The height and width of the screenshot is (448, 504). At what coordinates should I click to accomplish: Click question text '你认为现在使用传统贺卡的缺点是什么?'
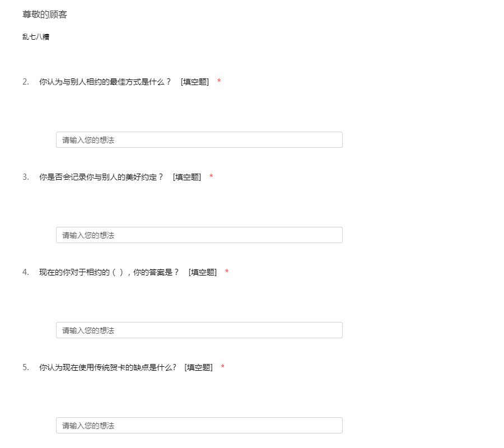(x=108, y=367)
